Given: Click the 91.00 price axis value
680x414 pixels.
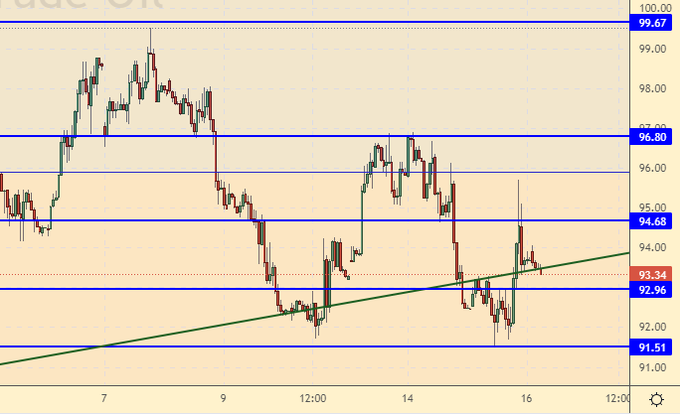Looking at the screenshot, I should pos(654,367).
